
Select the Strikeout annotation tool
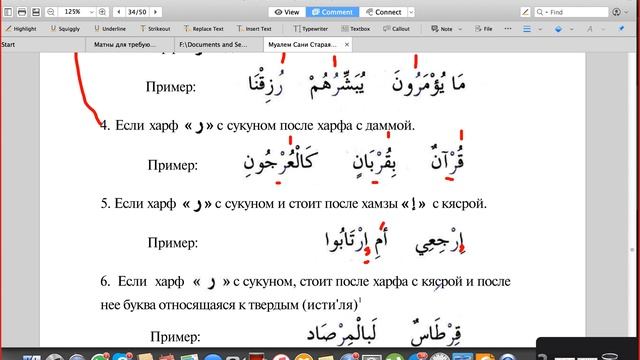(x=155, y=29)
